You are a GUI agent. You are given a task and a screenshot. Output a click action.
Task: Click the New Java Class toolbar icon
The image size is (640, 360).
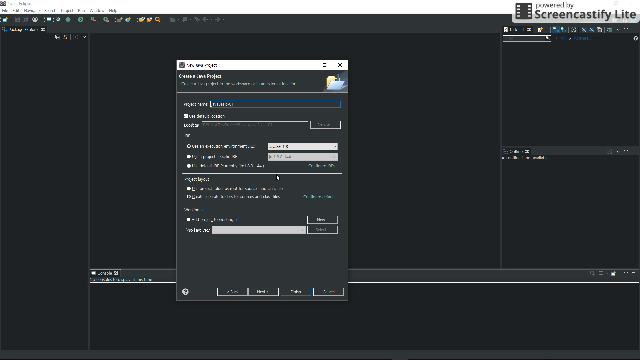(x=128, y=20)
